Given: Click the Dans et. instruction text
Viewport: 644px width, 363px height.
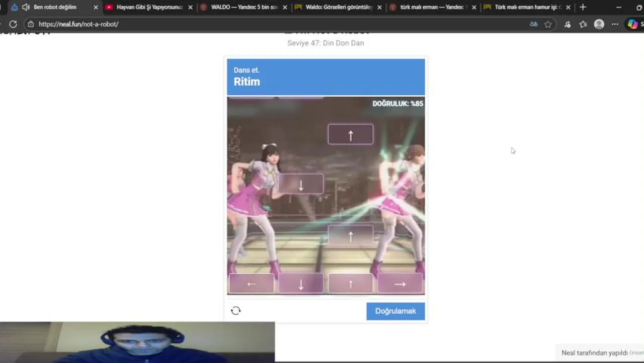Looking at the screenshot, I should coord(246,70).
